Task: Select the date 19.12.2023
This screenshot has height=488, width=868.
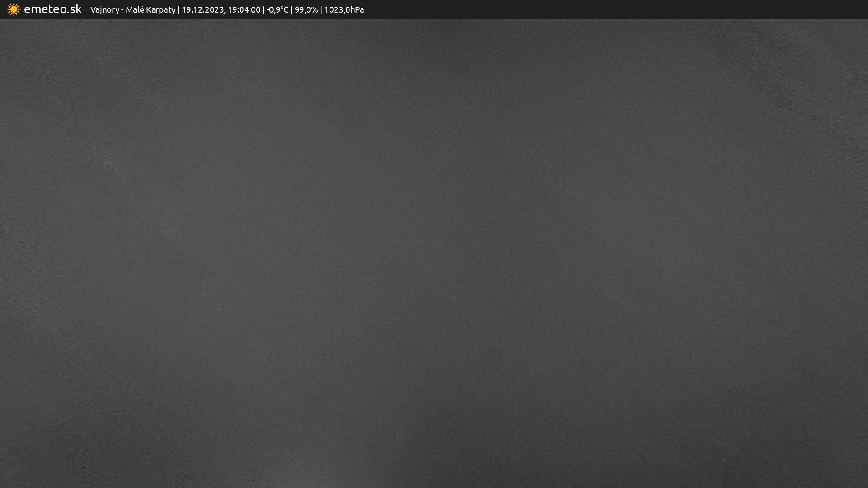Action: pyautogui.click(x=203, y=10)
